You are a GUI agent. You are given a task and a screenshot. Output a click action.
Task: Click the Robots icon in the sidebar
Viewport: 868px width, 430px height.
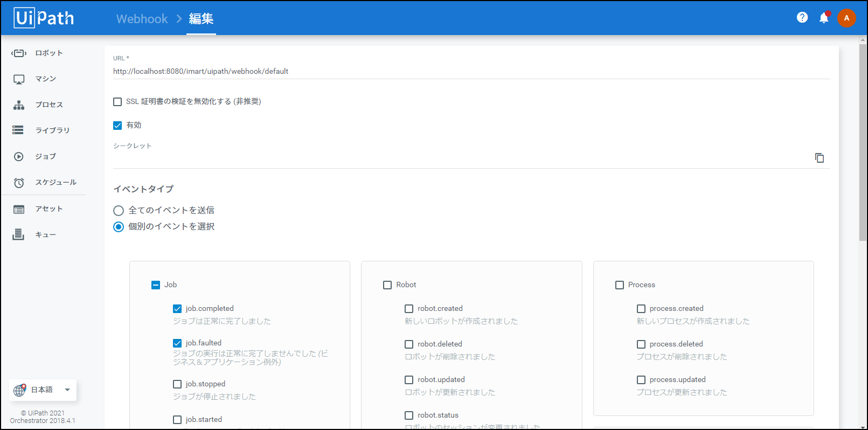[x=19, y=53]
